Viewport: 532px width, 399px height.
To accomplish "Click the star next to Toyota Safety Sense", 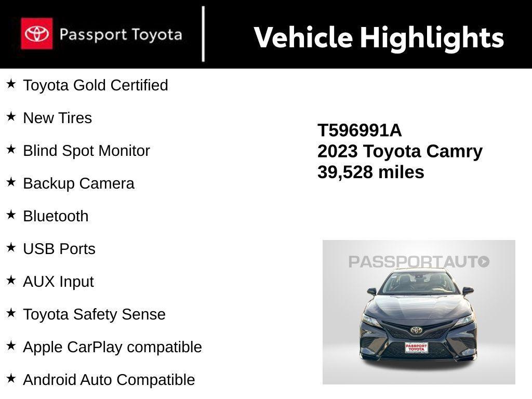I will tap(11, 313).
